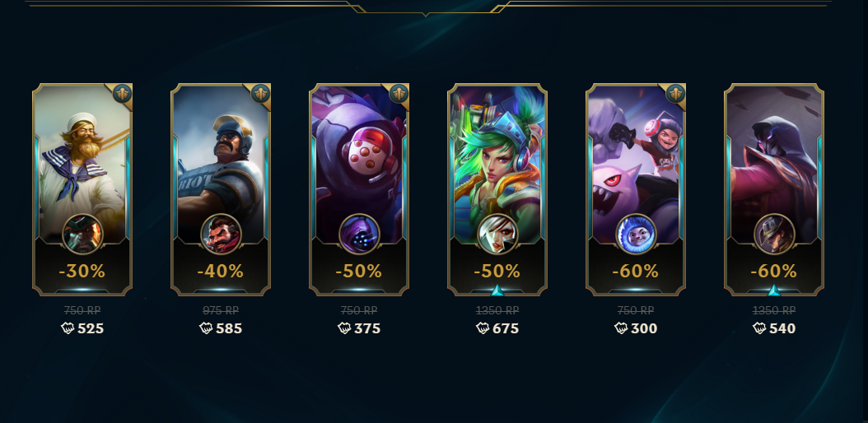Viewport: 868px width, 423px height.
Task: Click the 300 RP discounted price
Action: [636, 328]
